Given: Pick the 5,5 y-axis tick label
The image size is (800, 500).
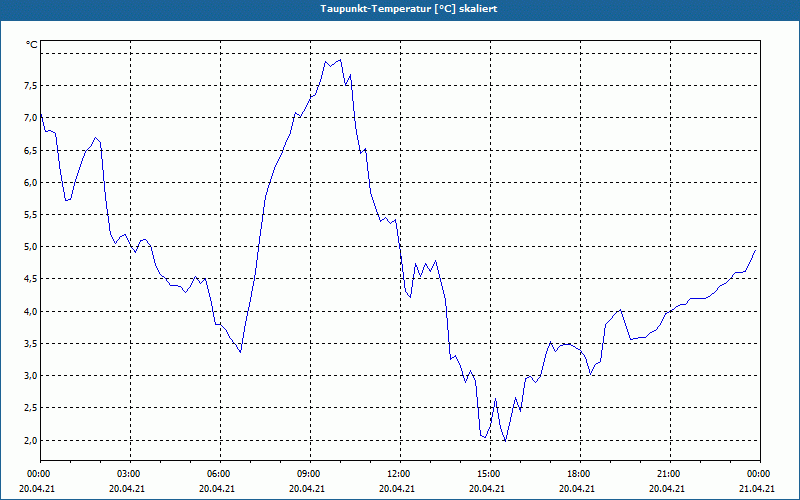Looking at the screenshot, I should [x=30, y=215].
